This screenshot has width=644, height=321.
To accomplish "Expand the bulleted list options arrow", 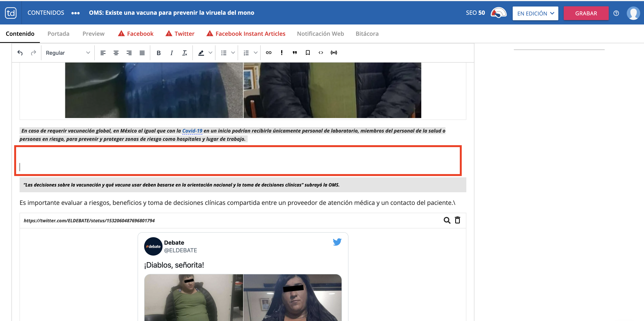I will [x=233, y=53].
